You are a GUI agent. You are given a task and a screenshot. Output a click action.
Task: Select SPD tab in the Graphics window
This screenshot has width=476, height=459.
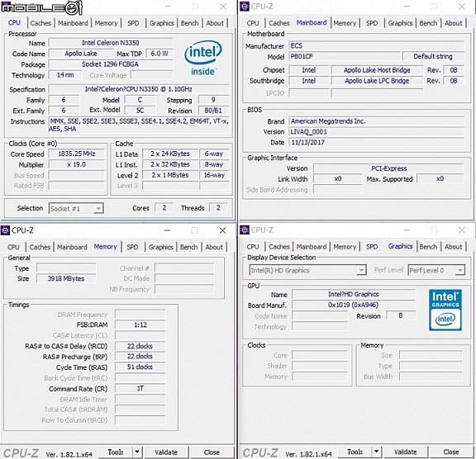coord(372,247)
